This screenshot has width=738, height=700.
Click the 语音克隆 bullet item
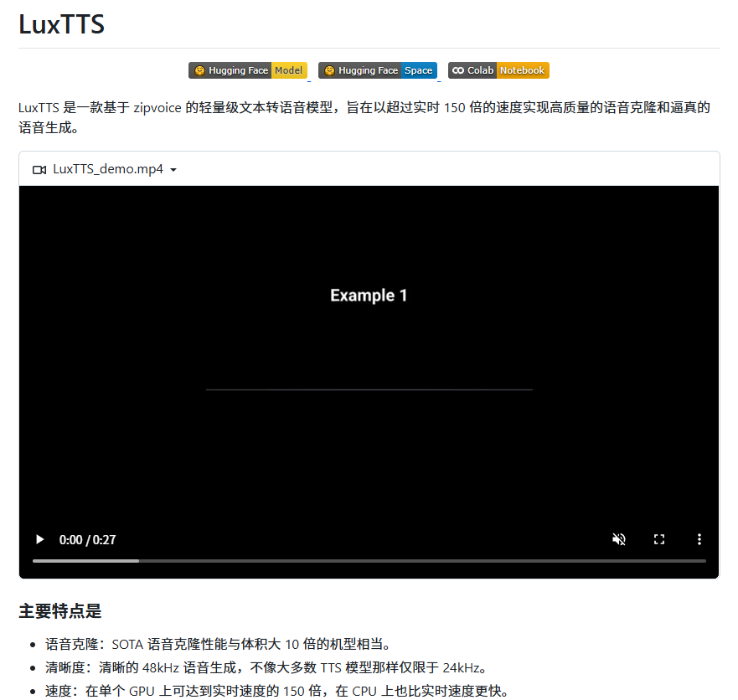pos(219,644)
